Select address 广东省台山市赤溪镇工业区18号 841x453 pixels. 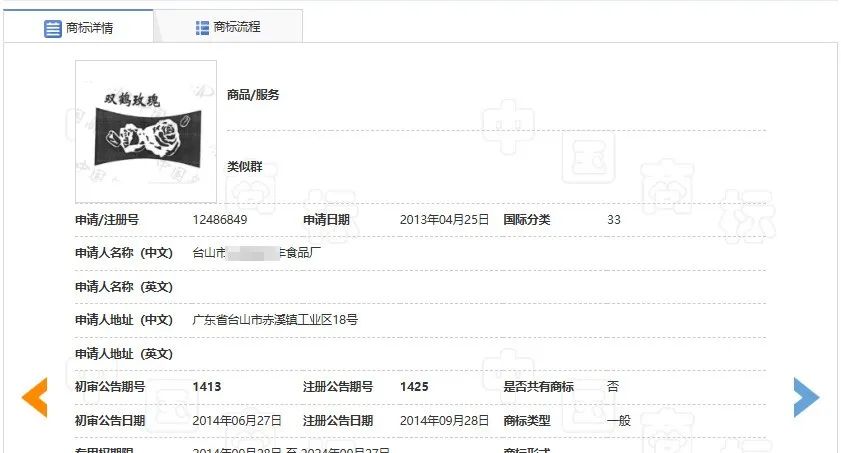coord(275,320)
